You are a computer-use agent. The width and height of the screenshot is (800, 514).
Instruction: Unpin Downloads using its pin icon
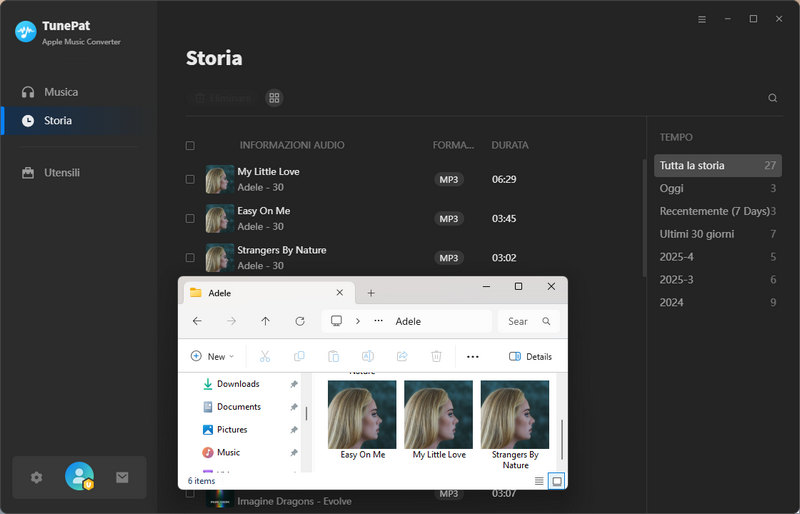[x=294, y=384]
